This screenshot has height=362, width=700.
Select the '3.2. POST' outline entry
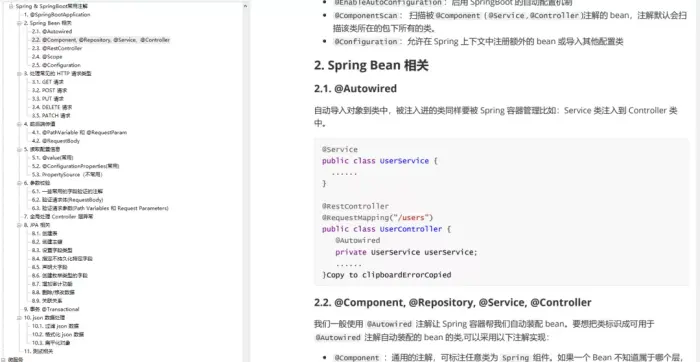point(50,91)
